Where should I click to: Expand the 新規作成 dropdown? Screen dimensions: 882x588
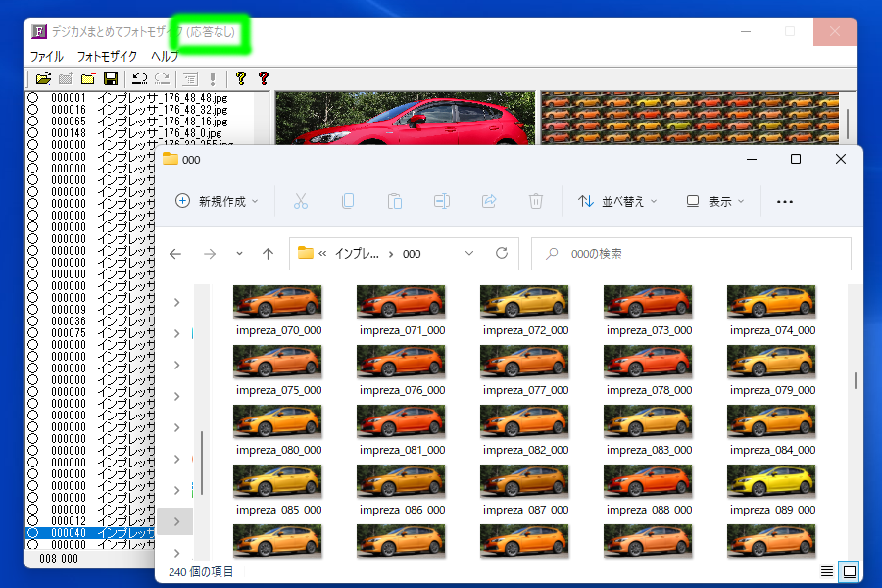pos(217,201)
